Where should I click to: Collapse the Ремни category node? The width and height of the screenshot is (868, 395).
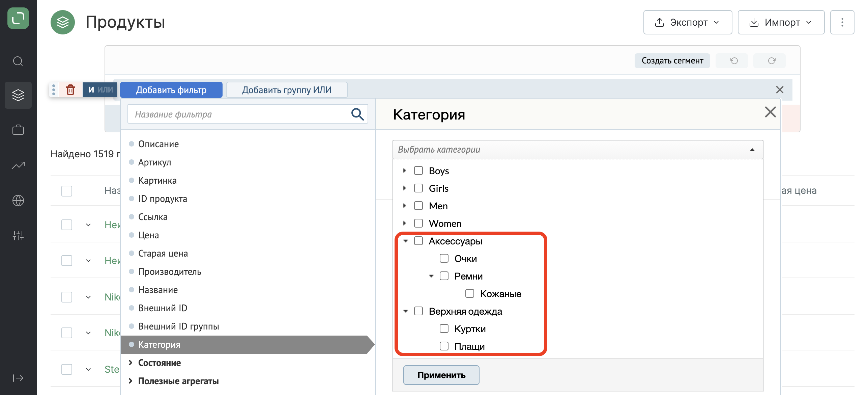click(x=431, y=276)
